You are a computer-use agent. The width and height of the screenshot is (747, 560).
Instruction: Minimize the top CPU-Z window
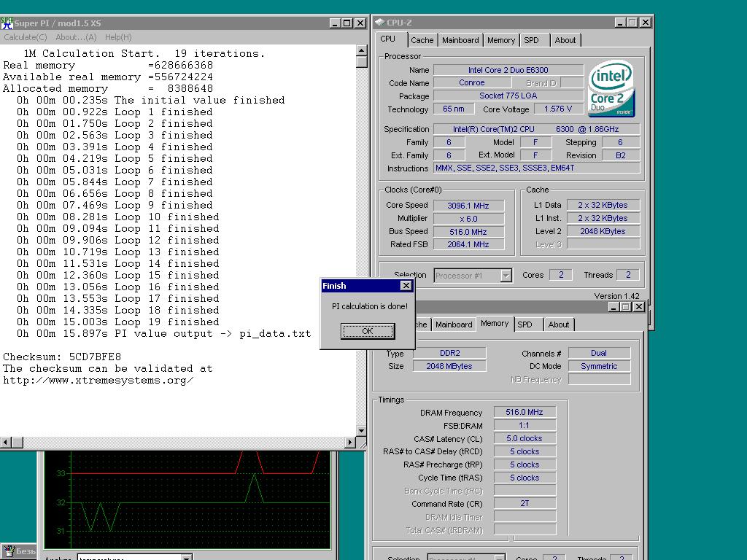tap(620, 23)
